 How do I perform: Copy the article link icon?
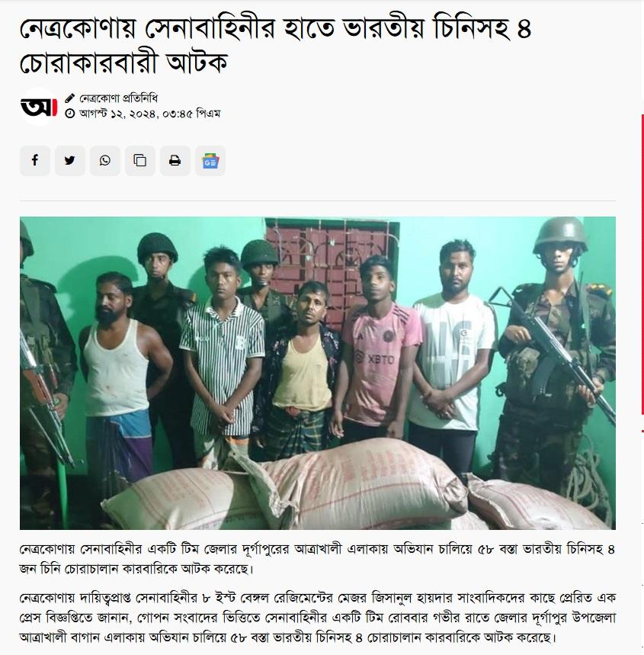pyautogui.click(x=140, y=160)
